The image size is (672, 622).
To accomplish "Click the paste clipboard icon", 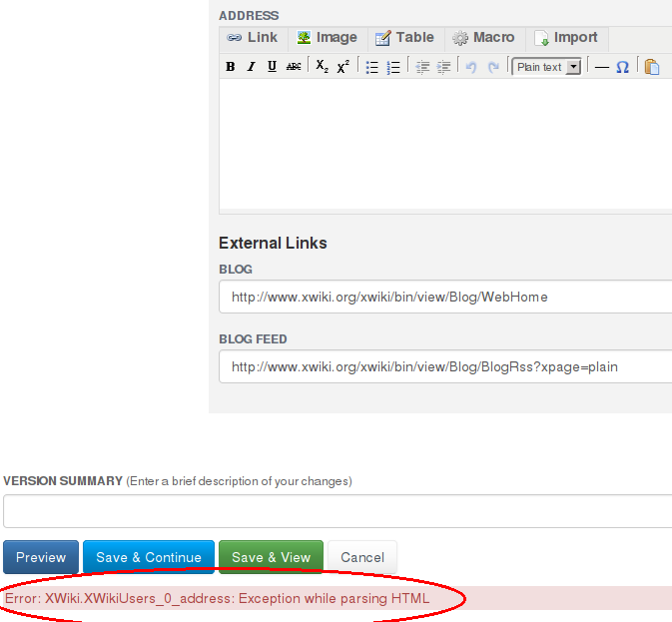I will click(x=652, y=67).
